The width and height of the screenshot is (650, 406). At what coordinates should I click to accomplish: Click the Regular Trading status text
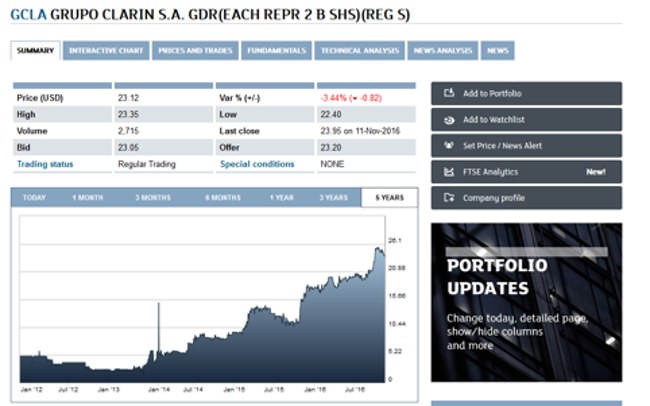click(x=147, y=164)
